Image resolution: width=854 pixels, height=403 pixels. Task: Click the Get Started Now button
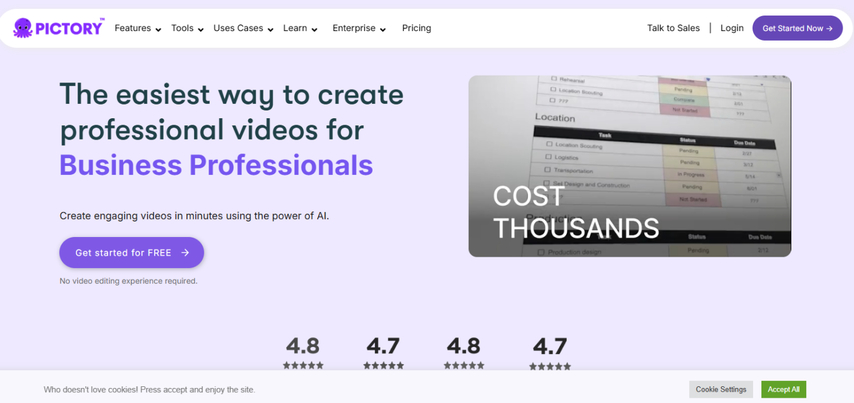pyautogui.click(x=797, y=28)
